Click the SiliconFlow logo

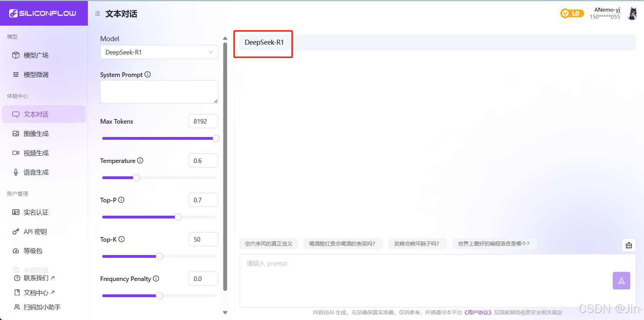[x=43, y=13]
